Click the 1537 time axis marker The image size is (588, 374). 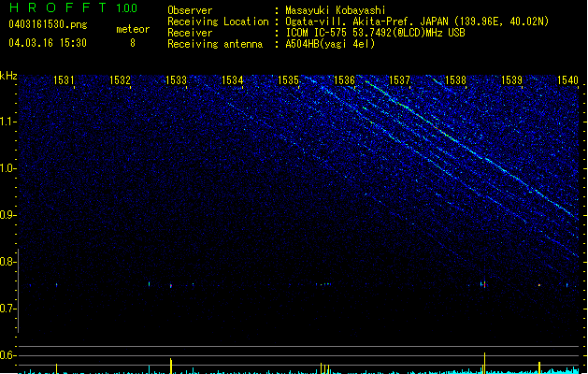click(400, 80)
